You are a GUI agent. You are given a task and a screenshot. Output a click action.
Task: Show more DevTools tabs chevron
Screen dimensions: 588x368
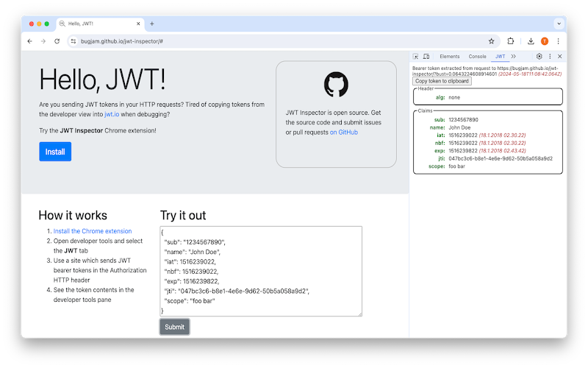tap(513, 57)
